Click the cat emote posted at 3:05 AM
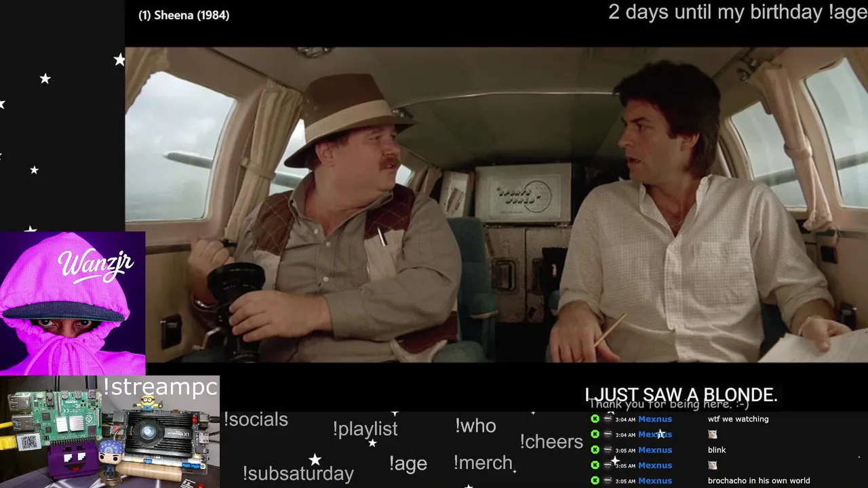868x488 pixels. coord(712,465)
